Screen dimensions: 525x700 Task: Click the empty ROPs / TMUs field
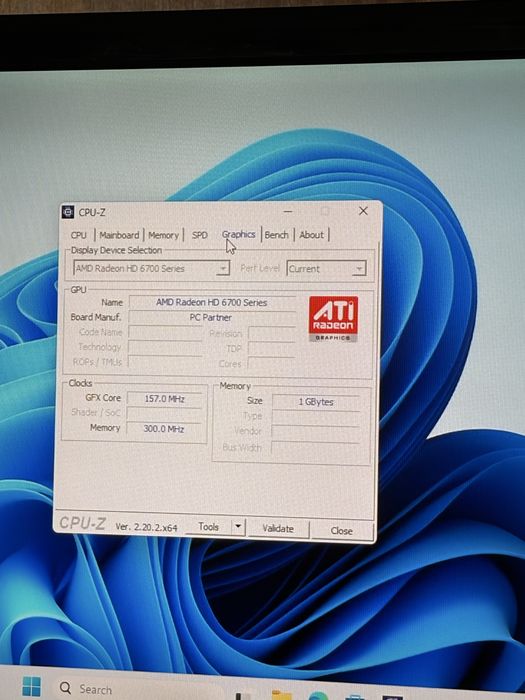coord(165,362)
